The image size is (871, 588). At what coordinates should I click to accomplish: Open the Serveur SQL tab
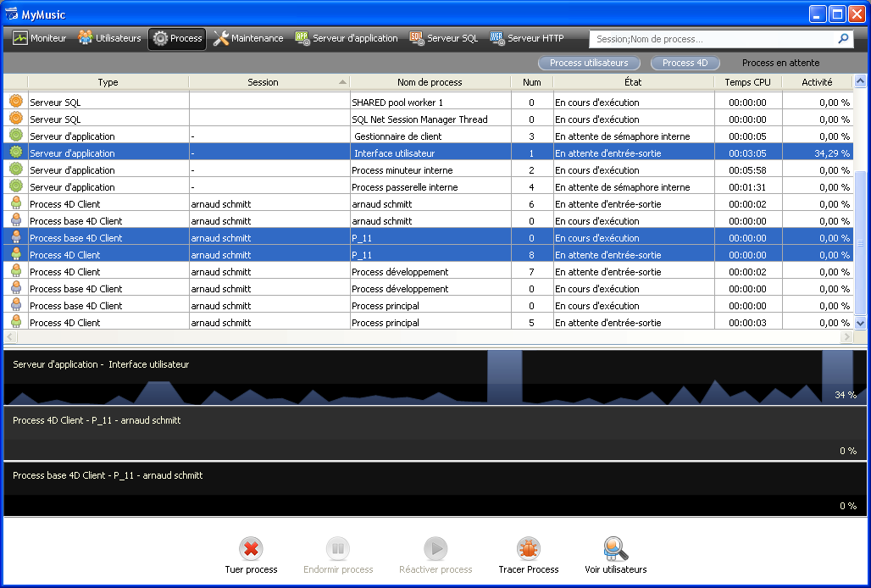pyautogui.click(x=444, y=38)
